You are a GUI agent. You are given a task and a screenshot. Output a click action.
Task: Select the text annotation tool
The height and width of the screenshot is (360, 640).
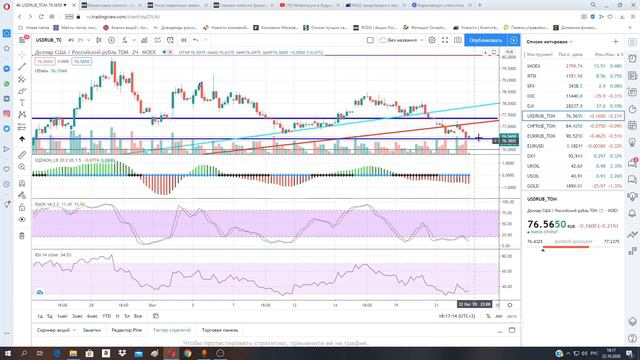pos(22,103)
